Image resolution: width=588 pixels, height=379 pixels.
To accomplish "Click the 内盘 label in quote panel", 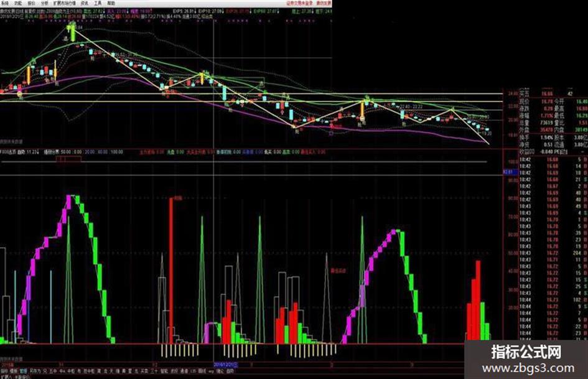I will point(559,129).
